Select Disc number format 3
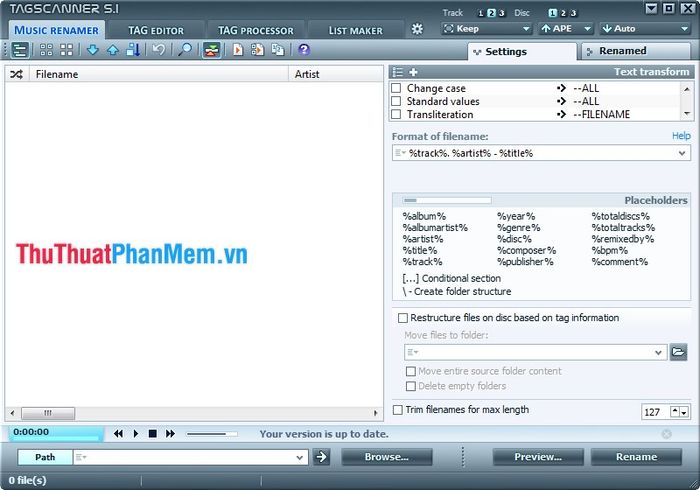Viewport: 700px width, 490px height. [x=573, y=13]
